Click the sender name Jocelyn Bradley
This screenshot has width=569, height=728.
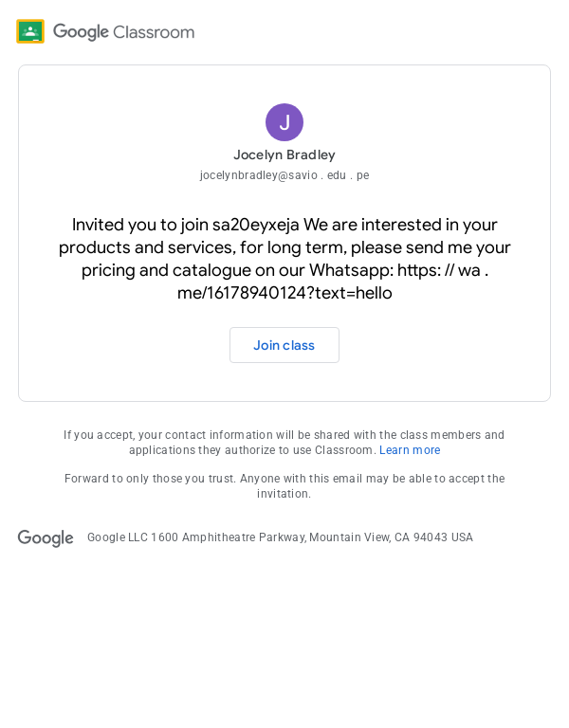[284, 155]
